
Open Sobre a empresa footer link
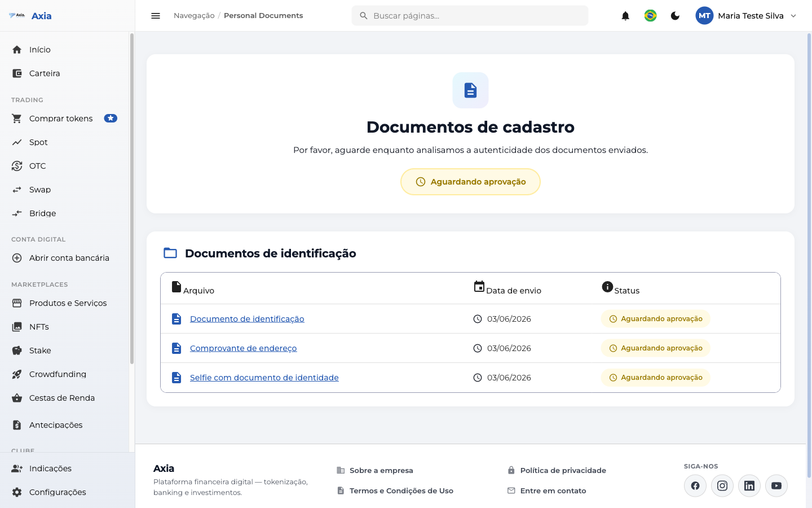(375, 470)
